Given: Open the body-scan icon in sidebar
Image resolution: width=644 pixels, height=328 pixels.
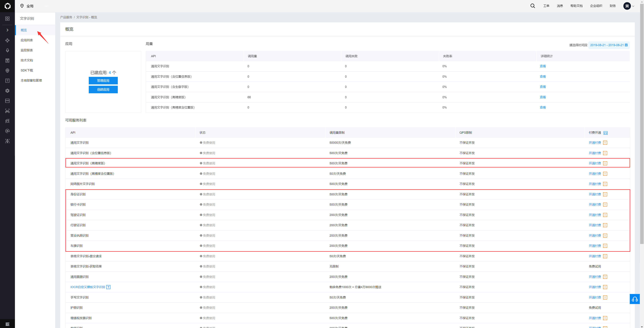Looking at the screenshot, I should pyautogui.click(x=8, y=141).
